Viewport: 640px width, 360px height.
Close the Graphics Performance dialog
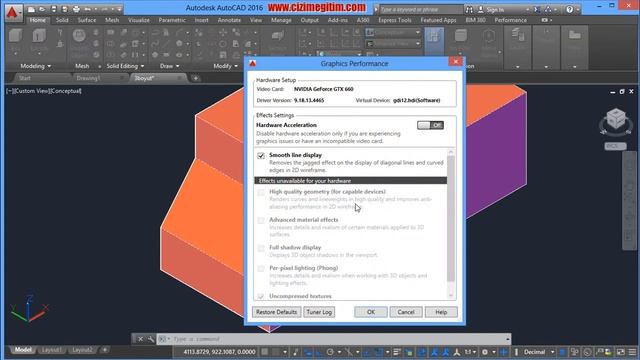456,62
